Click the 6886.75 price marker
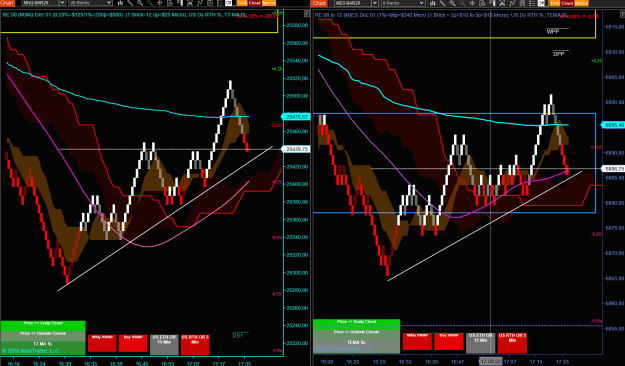 coord(613,169)
